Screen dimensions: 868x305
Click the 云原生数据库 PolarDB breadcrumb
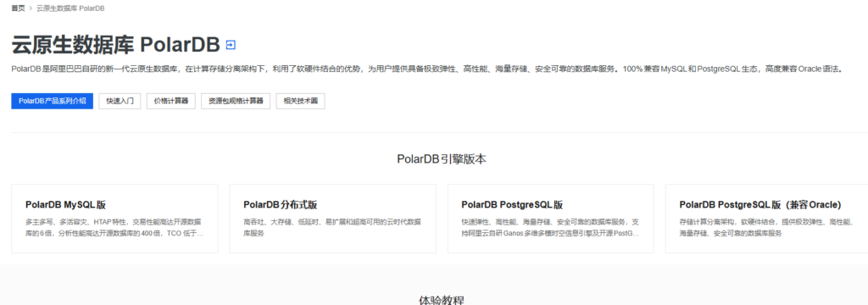(70, 8)
